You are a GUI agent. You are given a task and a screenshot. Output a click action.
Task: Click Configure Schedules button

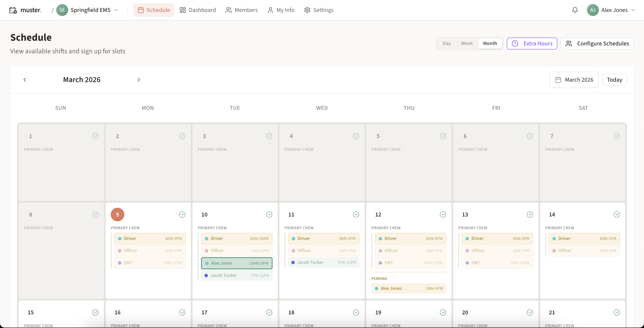coord(597,43)
